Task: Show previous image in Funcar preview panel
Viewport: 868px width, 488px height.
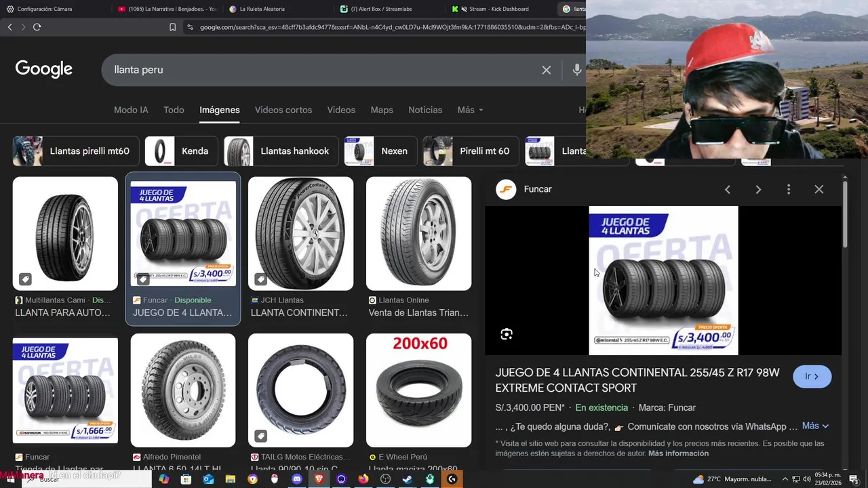Action: click(x=727, y=190)
